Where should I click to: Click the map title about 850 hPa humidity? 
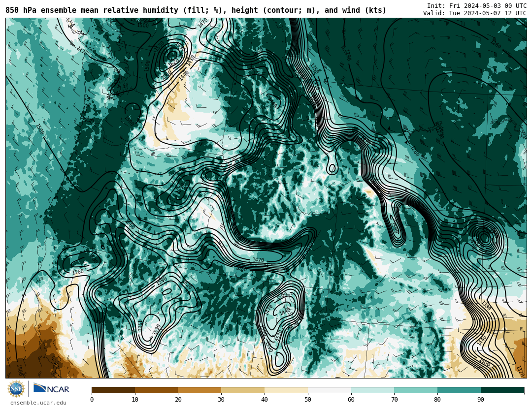point(196,10)
